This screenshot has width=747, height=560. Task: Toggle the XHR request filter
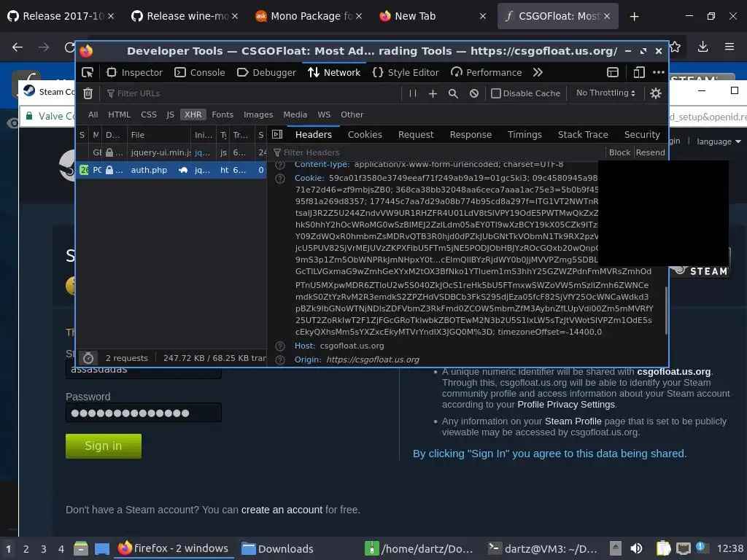[193, 114]
